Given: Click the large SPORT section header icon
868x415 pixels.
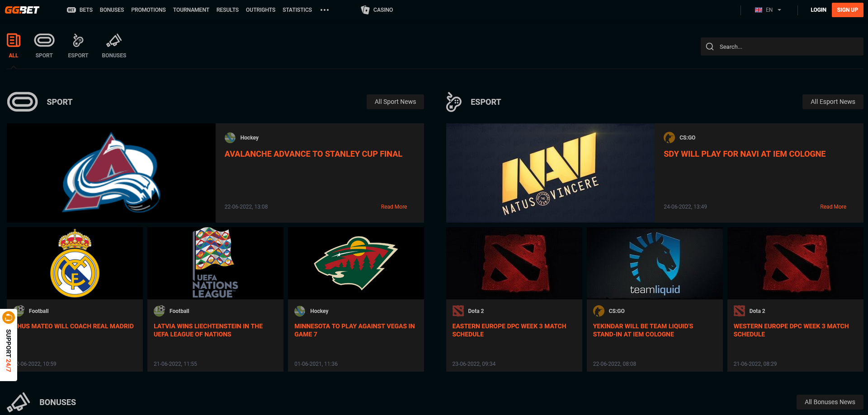Looking at the screenshot, I should (x=23, y=102).
